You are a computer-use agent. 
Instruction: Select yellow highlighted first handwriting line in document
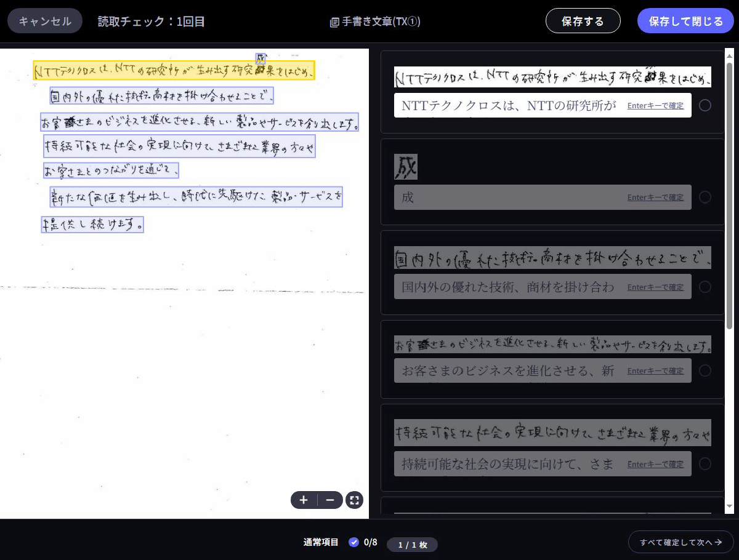pyautogui.click(x=174, y=70)
